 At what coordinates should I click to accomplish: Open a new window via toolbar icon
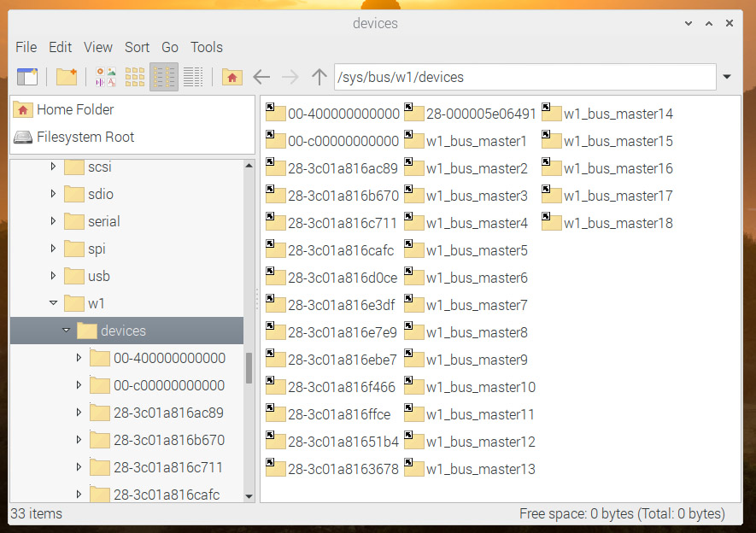[x=27, y=77]
